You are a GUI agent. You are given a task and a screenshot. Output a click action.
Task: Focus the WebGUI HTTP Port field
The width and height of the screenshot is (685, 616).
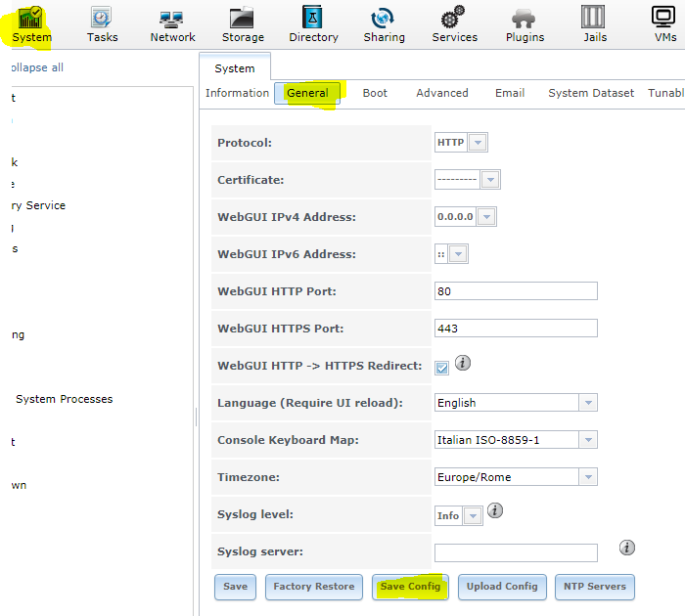[516, 291]
